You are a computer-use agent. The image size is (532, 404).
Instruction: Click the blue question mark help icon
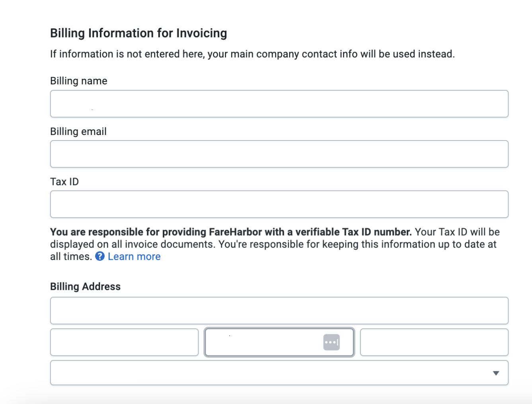tap(100, 257)
